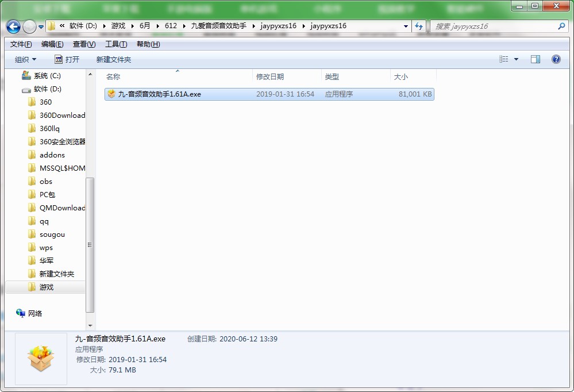Open the addons folder in sidebar

tap(47, 155)
